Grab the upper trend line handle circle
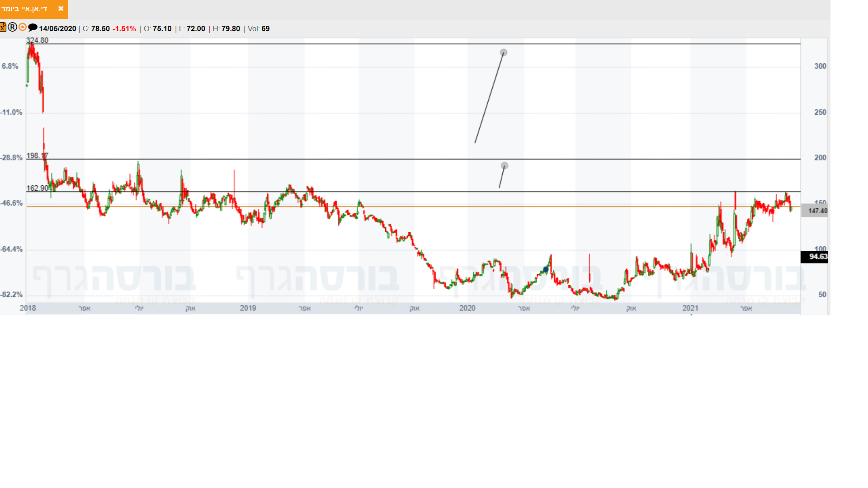The image size is (868, 488). click(x=504, y=53)
